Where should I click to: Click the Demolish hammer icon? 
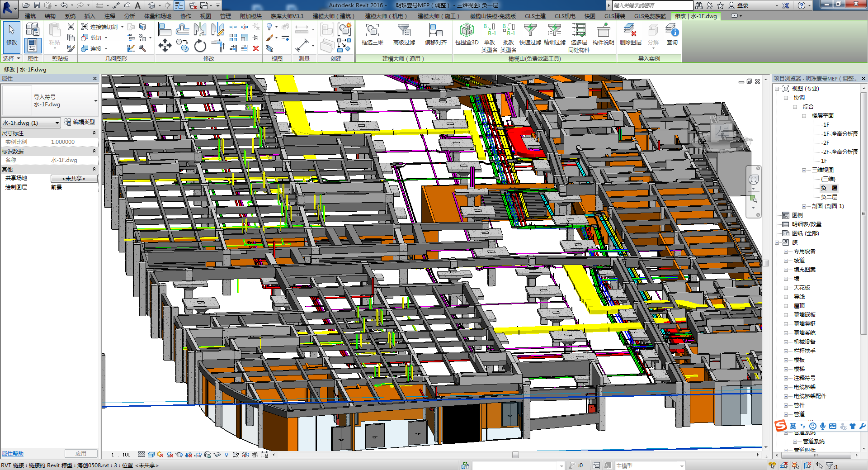pos(142,48)
